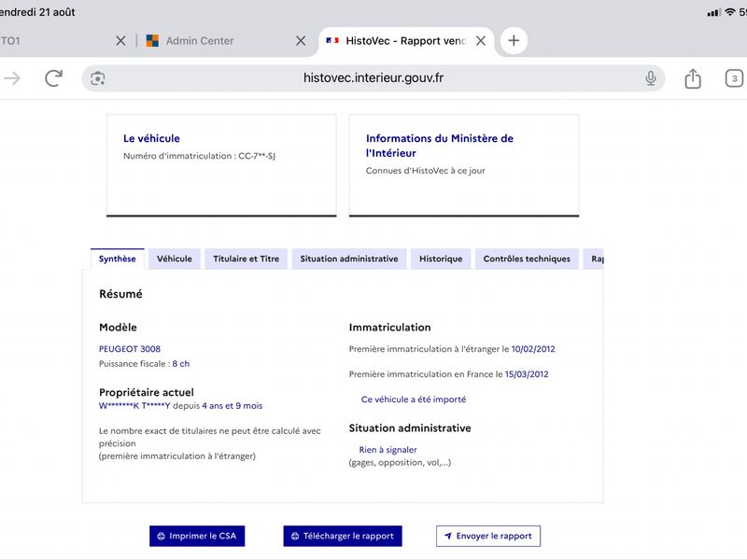Select the Le véhicule card
Image resolution: width=747 pixels, height=560 pixels.
221,165
